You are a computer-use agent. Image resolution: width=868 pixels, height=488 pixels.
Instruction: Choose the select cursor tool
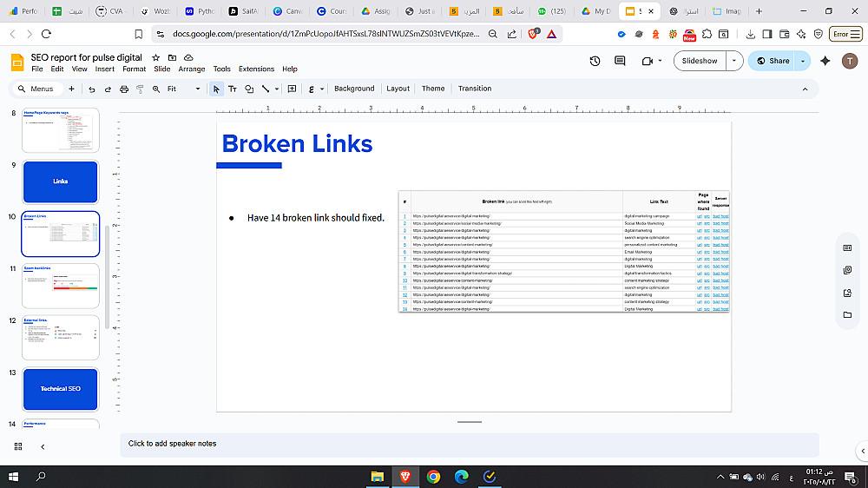coord(216,89)
